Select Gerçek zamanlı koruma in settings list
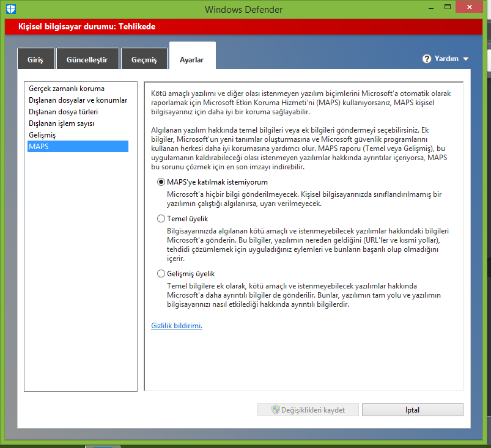This screenshot has width=491, height=448. [78, 89]
